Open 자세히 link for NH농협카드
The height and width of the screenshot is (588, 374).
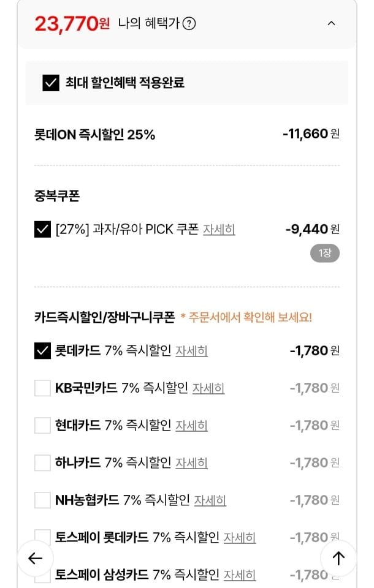(210, 500)
